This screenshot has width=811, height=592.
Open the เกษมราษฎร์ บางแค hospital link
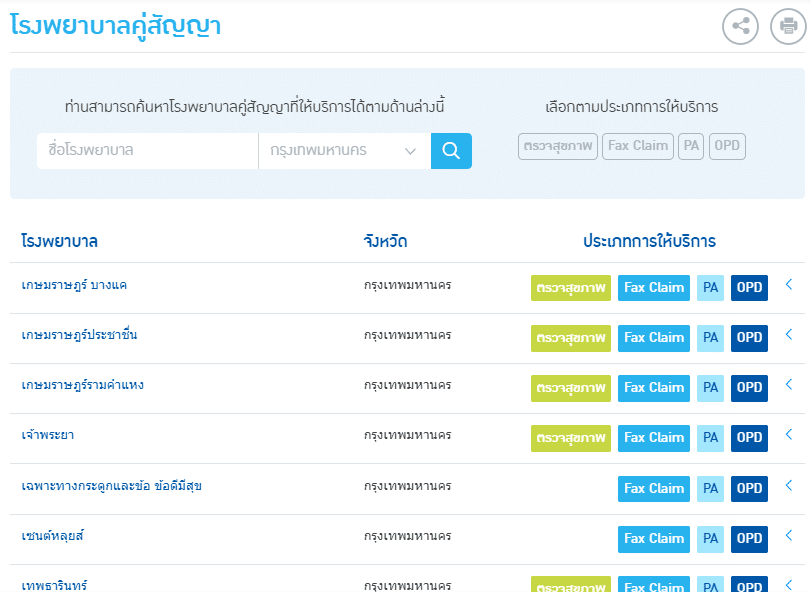(74, 285)
